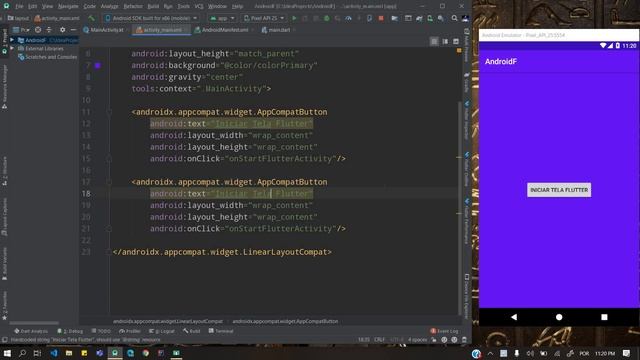This screenshot has height=360, width=640.
Task: Open Gradle side tool window
Action: point(467,82)
